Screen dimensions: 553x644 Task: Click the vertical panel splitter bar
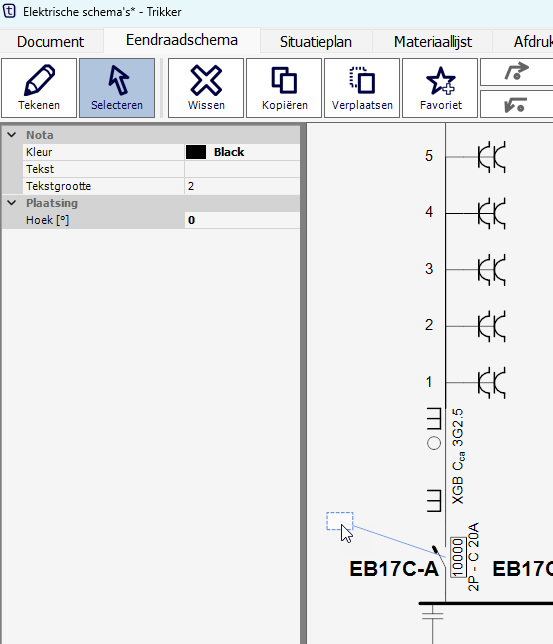click(303, 383)
